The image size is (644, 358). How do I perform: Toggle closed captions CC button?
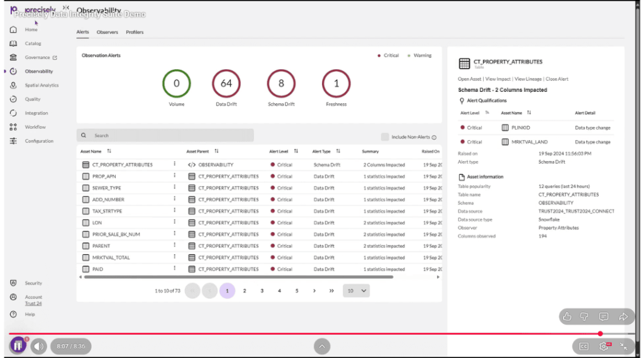pyautogui.click(x=584, y=346)
